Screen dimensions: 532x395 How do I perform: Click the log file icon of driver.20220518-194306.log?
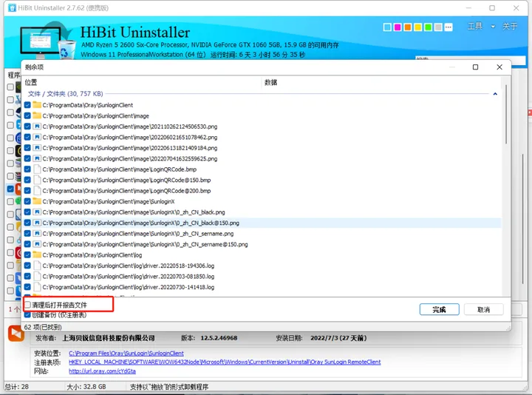36,265
